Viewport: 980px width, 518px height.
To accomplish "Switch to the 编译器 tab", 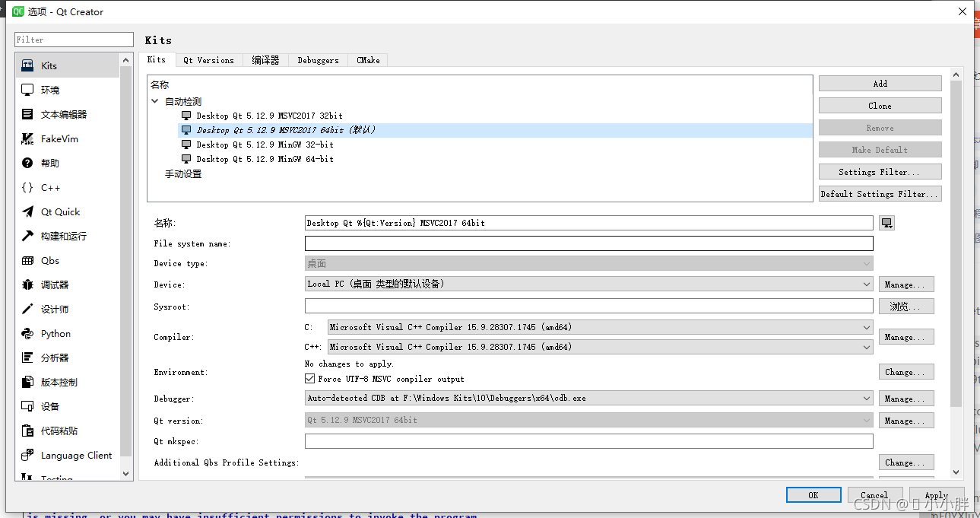I will pos(266,60).
